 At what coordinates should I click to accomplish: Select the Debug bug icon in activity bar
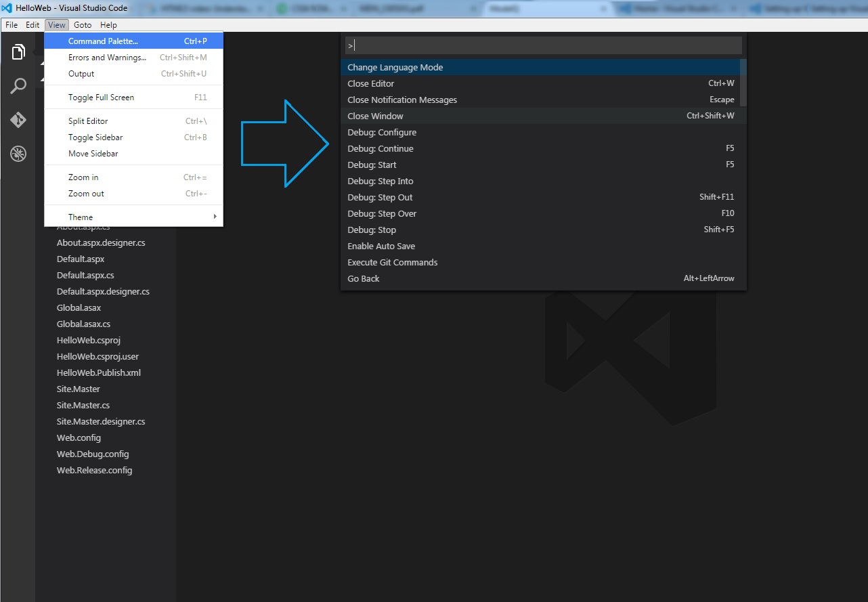click(x=18, y=154)
